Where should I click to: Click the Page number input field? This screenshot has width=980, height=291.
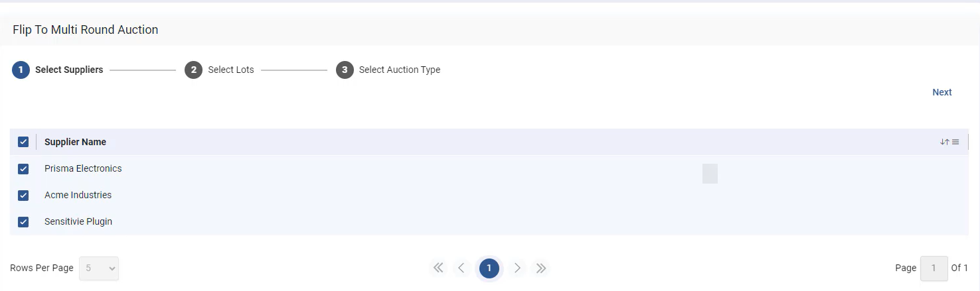[x=934, y=268]
